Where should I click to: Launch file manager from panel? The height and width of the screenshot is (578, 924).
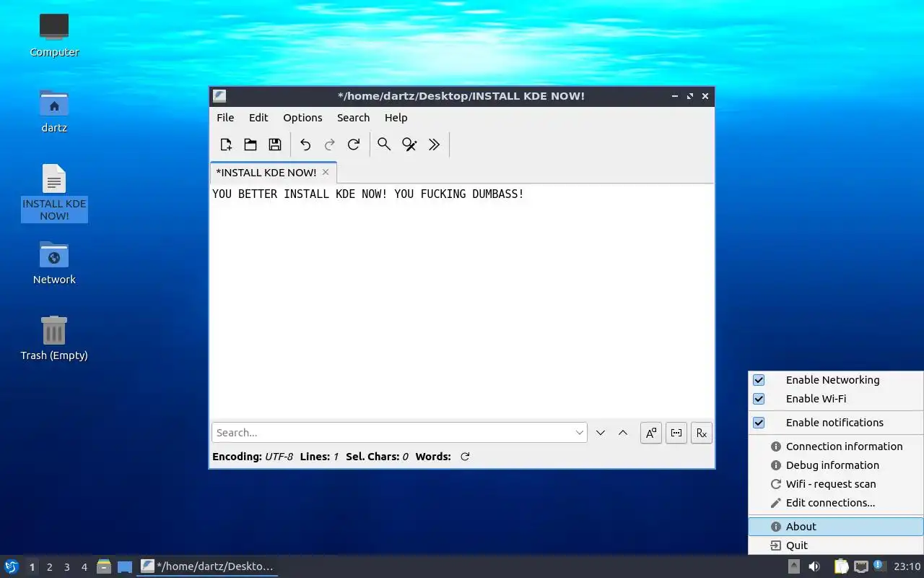104,566
